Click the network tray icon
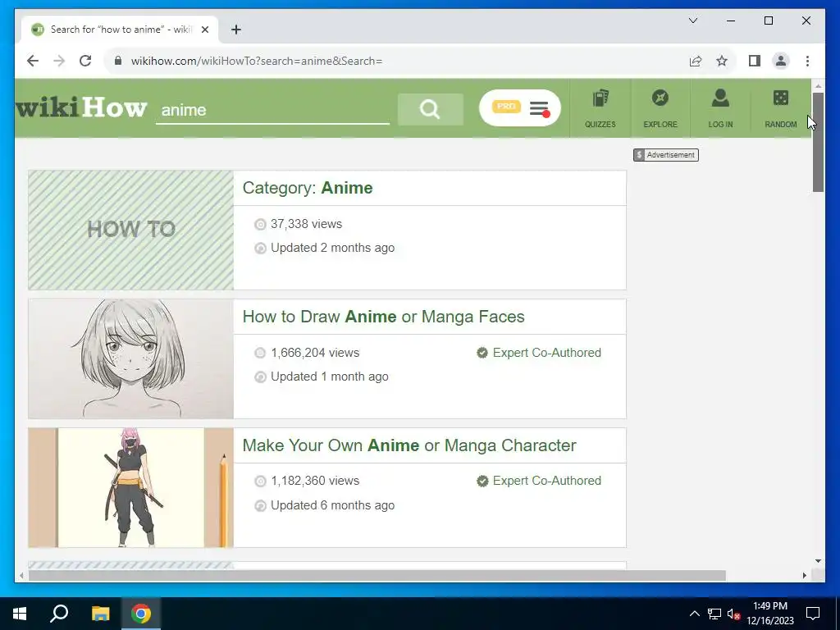840x630 pixels. (x=714, y=614)
